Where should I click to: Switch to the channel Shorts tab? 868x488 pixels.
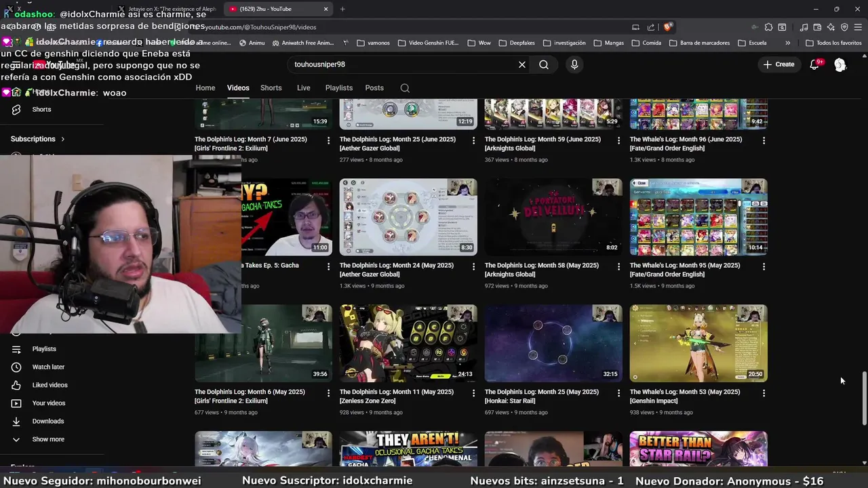tap(271, 88)
